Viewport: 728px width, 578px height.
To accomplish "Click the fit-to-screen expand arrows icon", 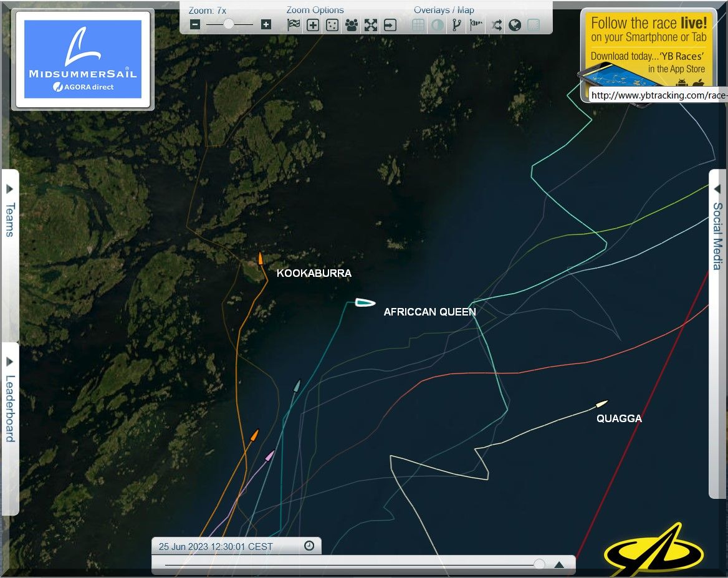I will click(371, 25).
